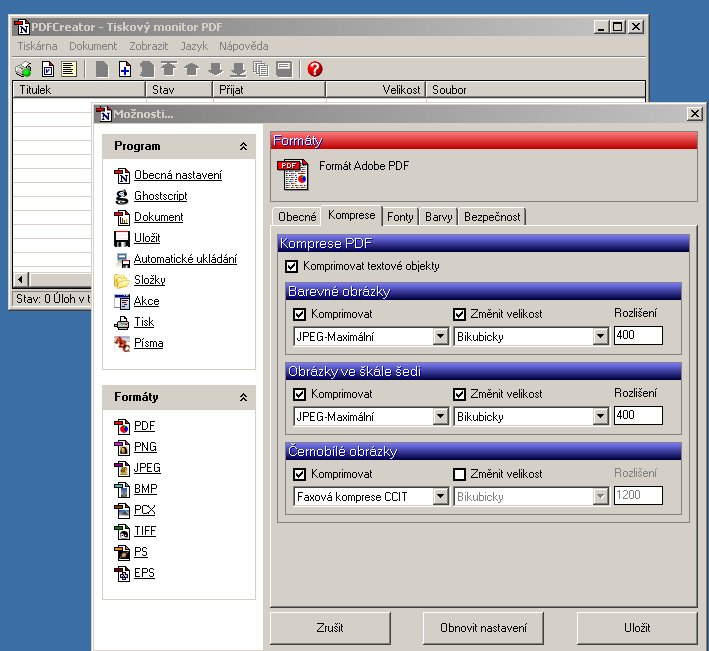
Task: Click Obnovit nastavení button
Action: click(483, 628)
